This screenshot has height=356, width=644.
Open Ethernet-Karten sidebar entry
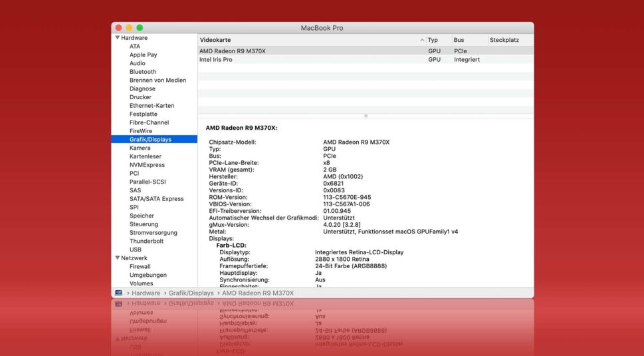152,106
